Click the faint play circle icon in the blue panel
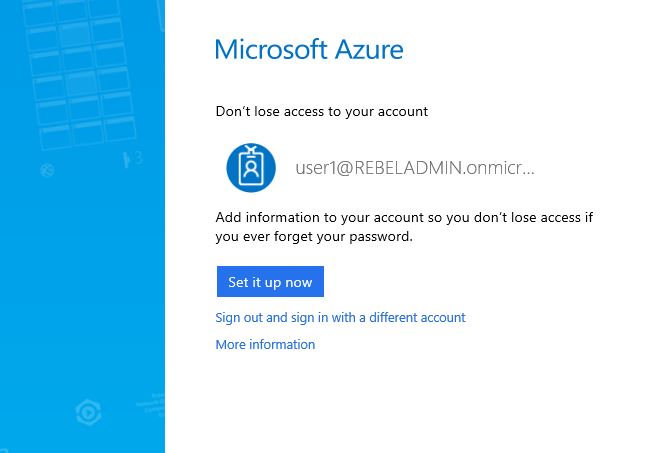This screenshot has width=656, height=453. [x=88, y=412]
